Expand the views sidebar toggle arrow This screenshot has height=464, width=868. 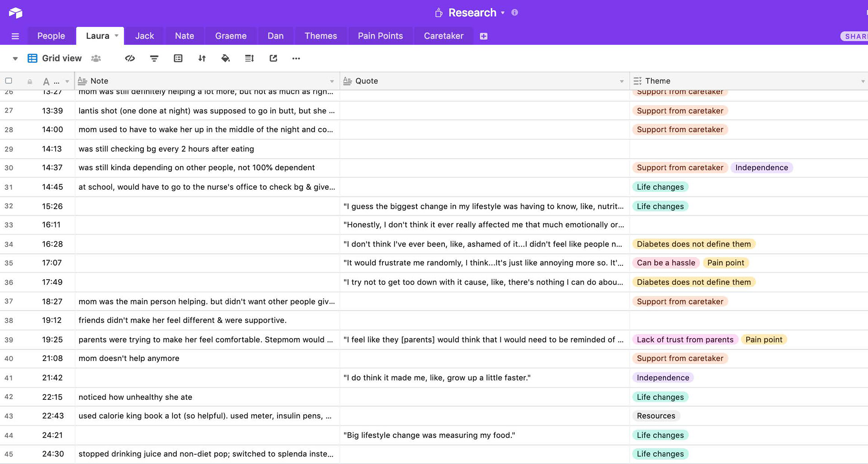[x=15, y=59]
